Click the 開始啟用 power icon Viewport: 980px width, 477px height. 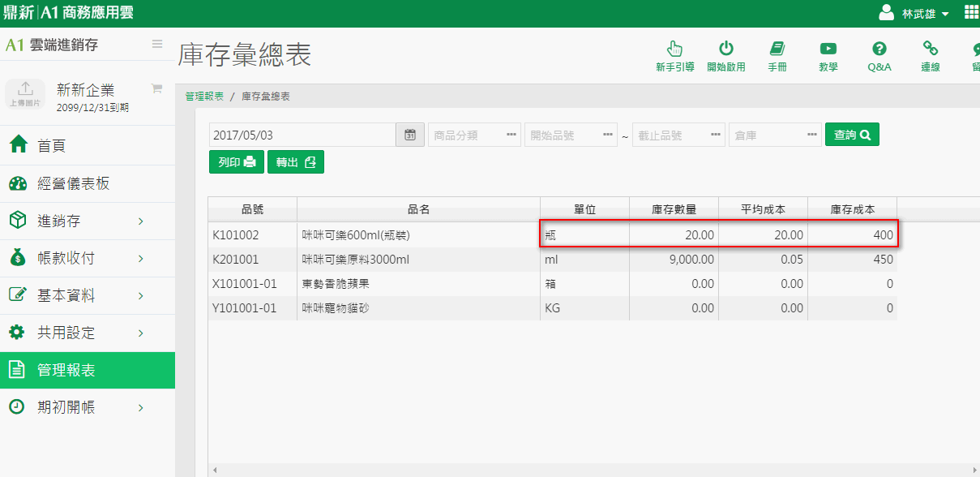tap(726, 49)
